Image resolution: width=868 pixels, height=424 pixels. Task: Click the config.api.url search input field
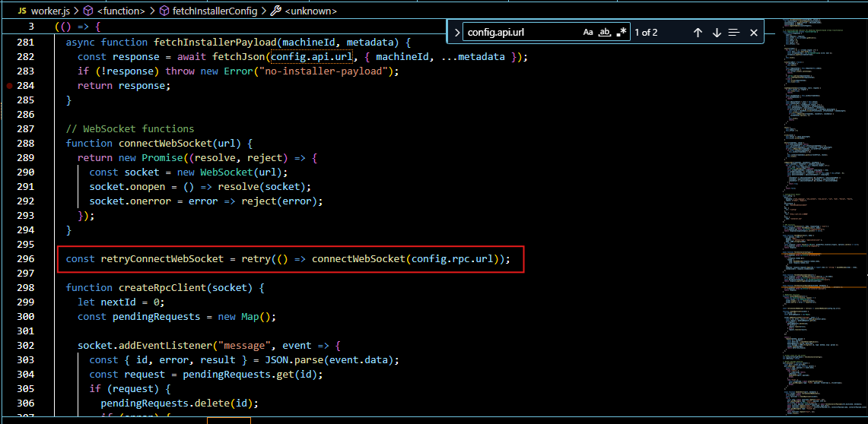coord(521,33)
